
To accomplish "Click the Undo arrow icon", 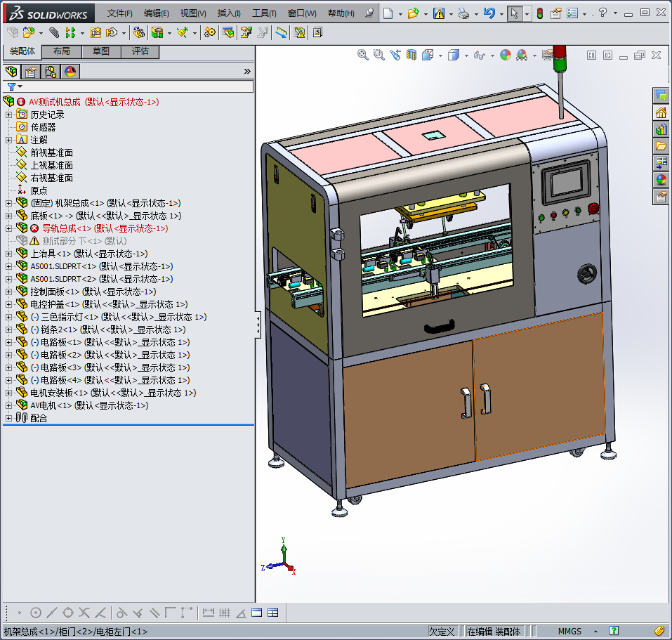I will pyautogui.click(x=489, y=13).
